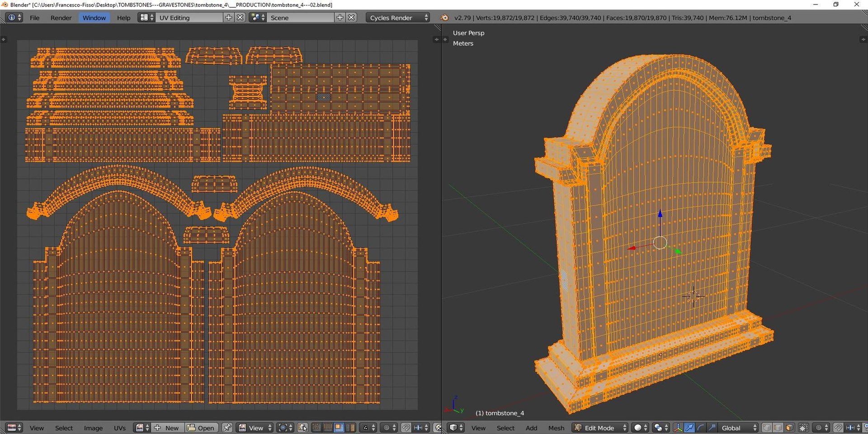Image resolution: width=868 pixels, height=434 pixels.
Task: Select UV island selection mode
Action: click(x=350, y=428)
